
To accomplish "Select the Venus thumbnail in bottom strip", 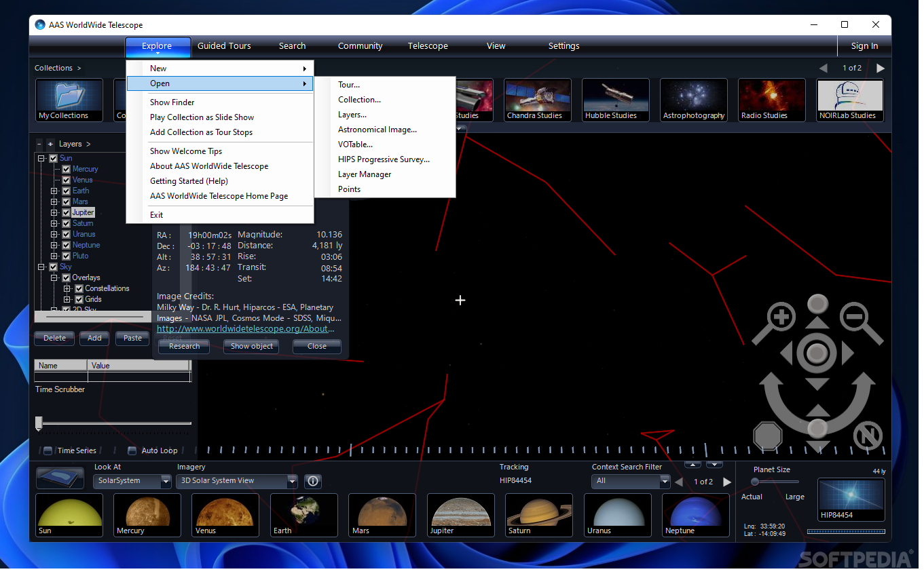I will [x=225, y=515].
